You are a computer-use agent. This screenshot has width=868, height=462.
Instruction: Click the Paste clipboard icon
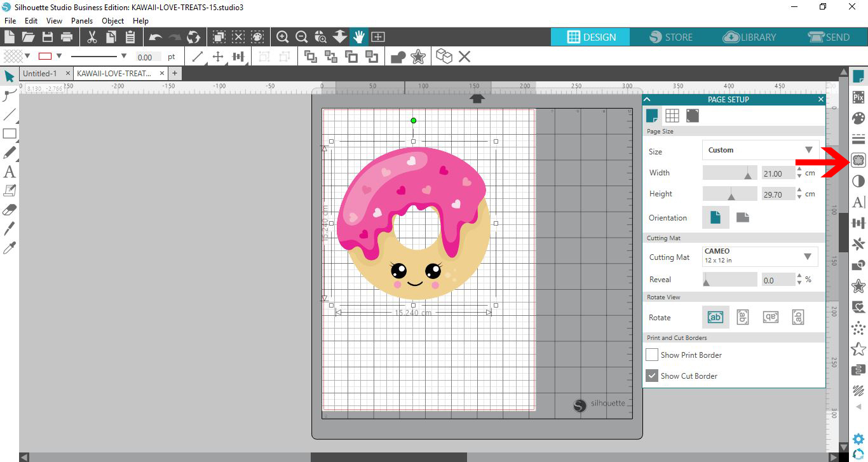pos(130,37)
